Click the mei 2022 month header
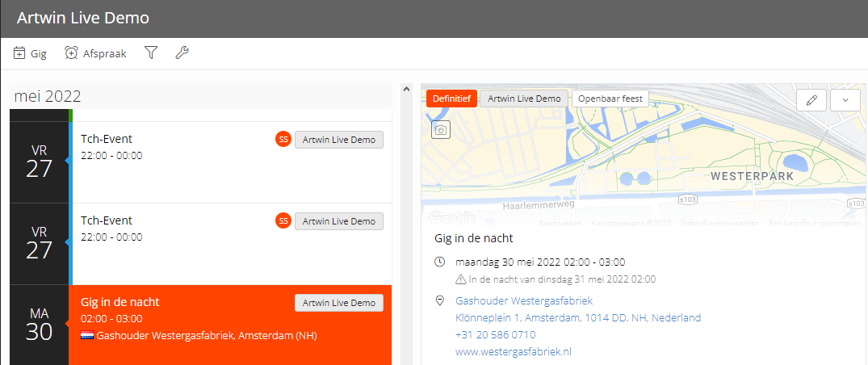868x365 pixels. pyautogui.click(x=48, y=96)
